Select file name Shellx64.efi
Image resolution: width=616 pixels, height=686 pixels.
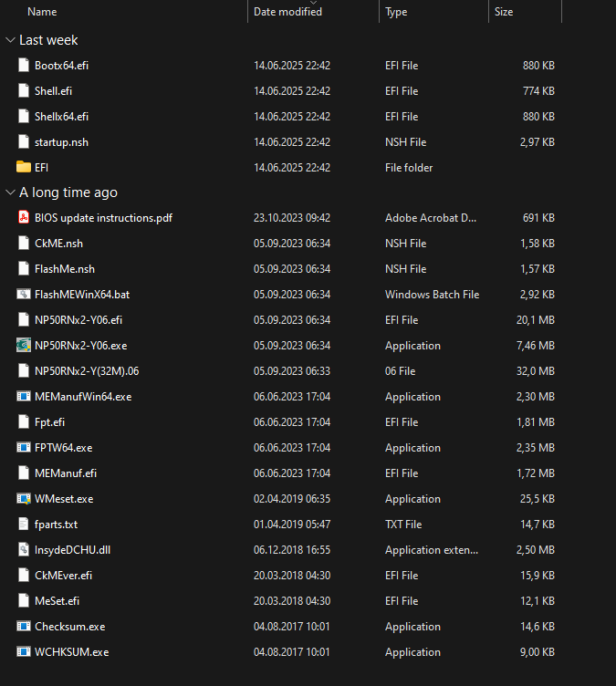(x=62, y=117)
